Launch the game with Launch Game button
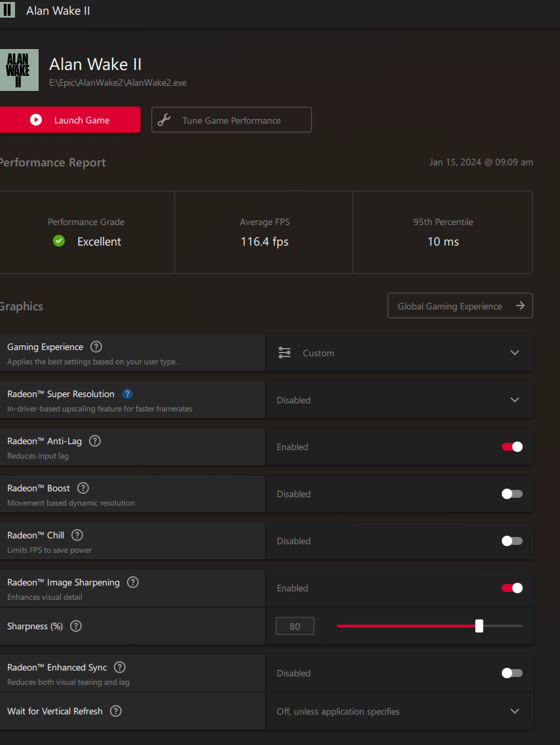Image resolution: width=560 pixels, height=745 pixels. click(70, 120)
